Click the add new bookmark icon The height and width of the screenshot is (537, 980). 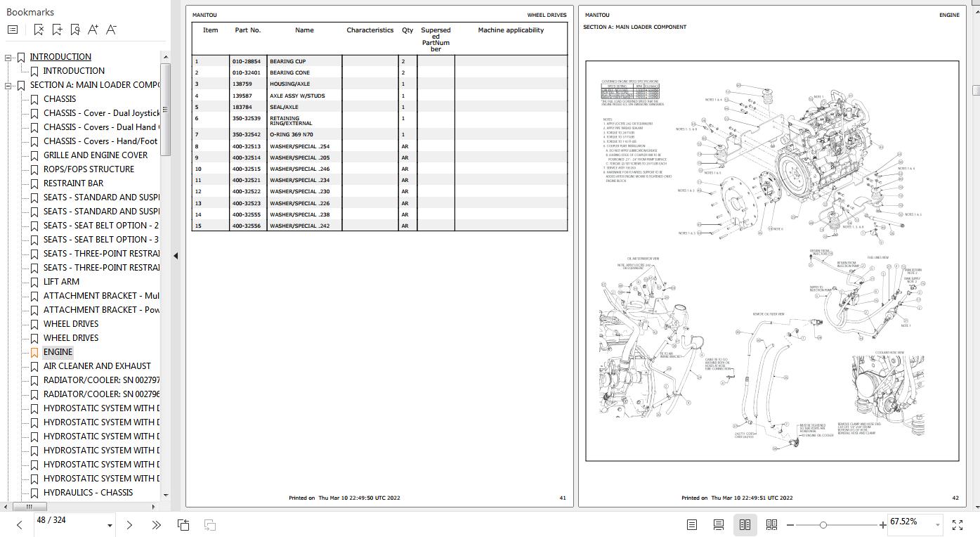pyautogui.click(x=57, y=30)
